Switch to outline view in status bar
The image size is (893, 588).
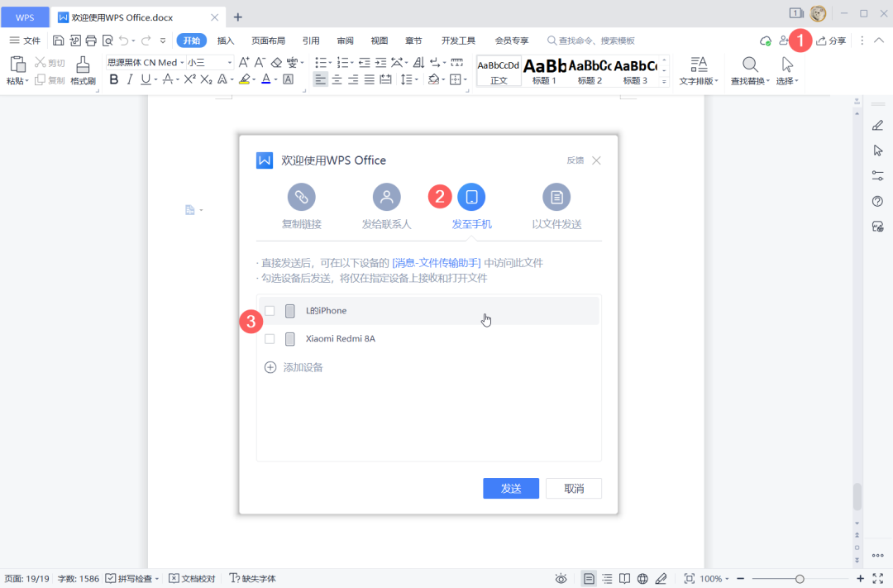point(607,579)
